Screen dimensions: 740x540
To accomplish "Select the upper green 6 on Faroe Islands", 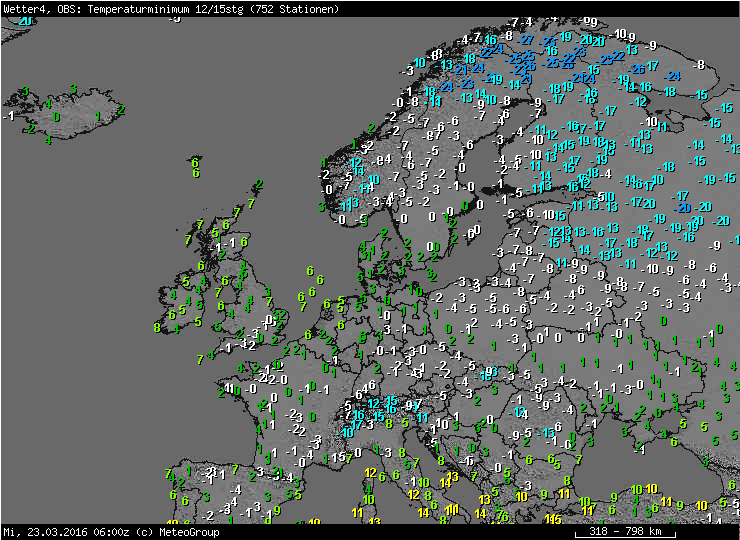I will point(195,162).
